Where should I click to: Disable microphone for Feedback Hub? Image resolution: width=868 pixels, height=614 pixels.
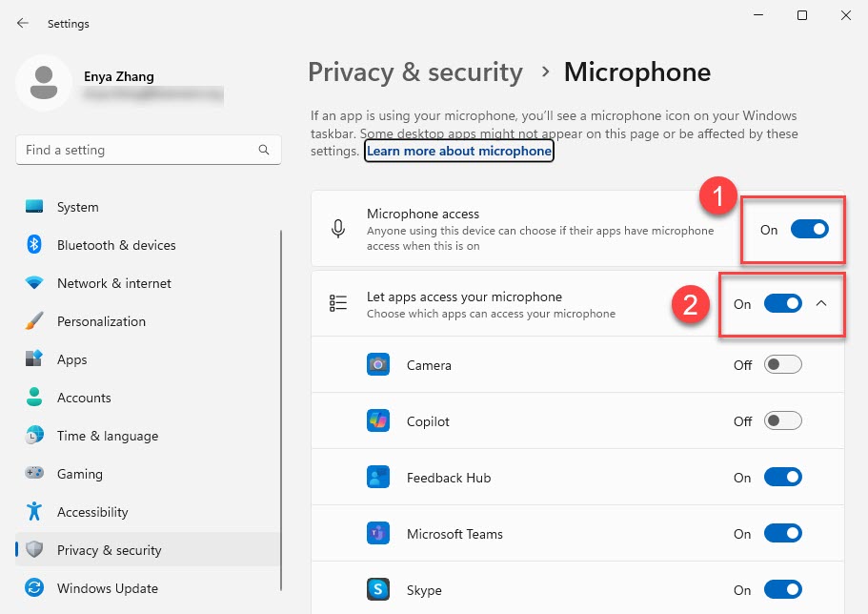782,478
